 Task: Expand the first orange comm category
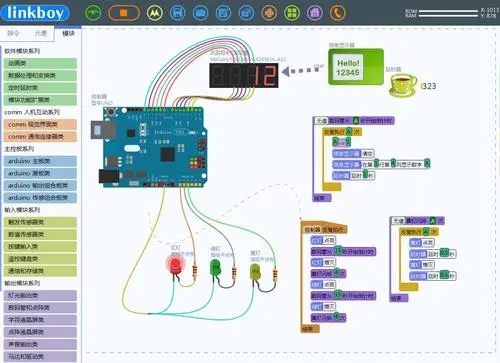(40, 124)
